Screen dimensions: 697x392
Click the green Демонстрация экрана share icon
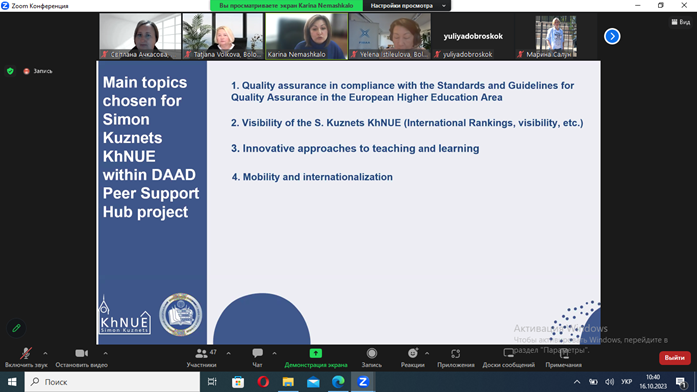pos(316,353)
